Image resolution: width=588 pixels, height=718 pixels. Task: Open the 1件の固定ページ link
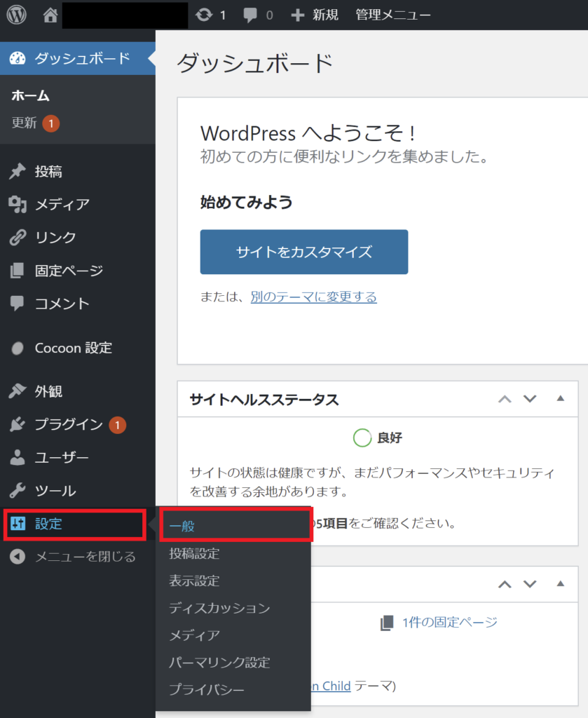(x=450, y=622)
